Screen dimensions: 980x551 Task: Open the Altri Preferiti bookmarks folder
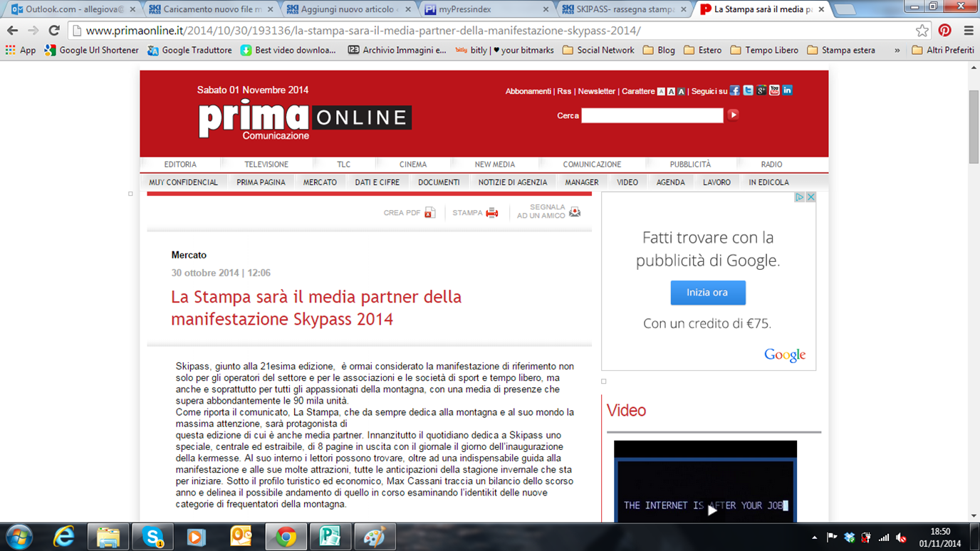coord(943,51)
